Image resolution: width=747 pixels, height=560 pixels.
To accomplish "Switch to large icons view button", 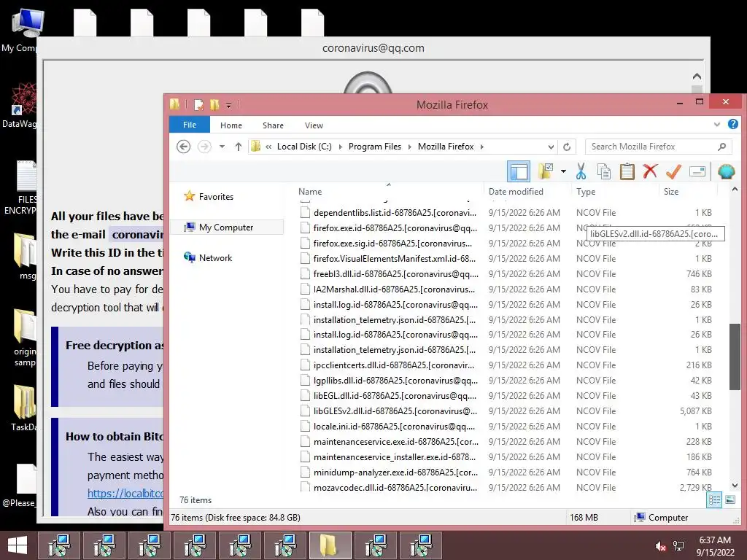I will click(x=729, y=499).
